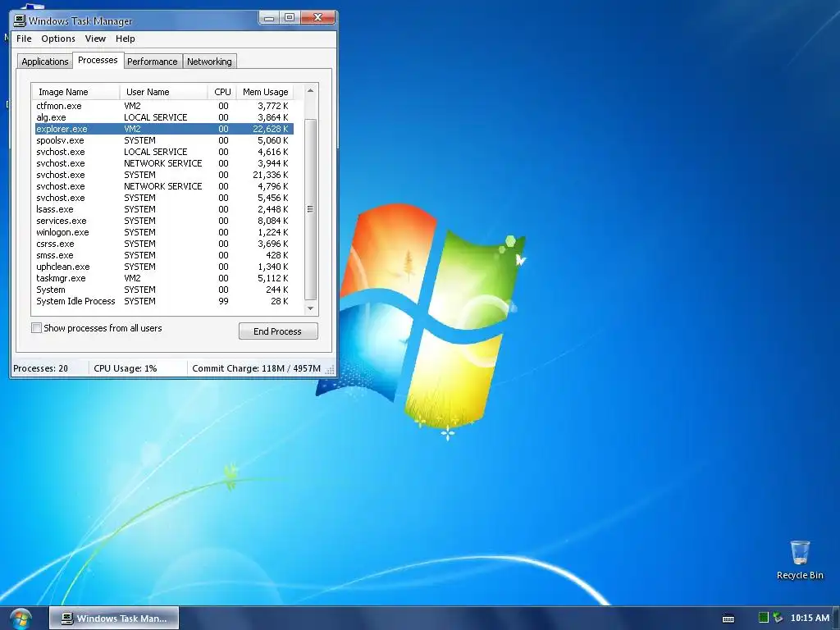Viewport: 840px width, 630px height.
Task: Select svchost.exe with 3,944 K memory
Action: pyautogui.click(x=163, y=163)
